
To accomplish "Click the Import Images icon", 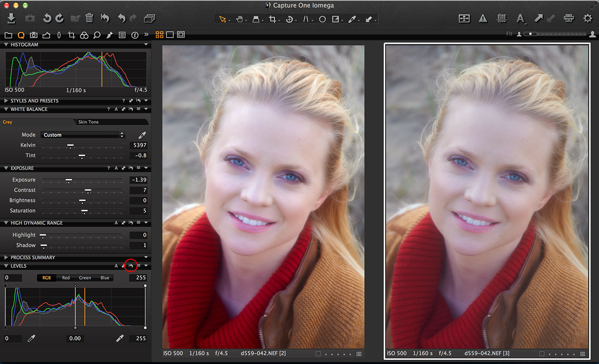I will pyautogui.click(x=10, y=19).
